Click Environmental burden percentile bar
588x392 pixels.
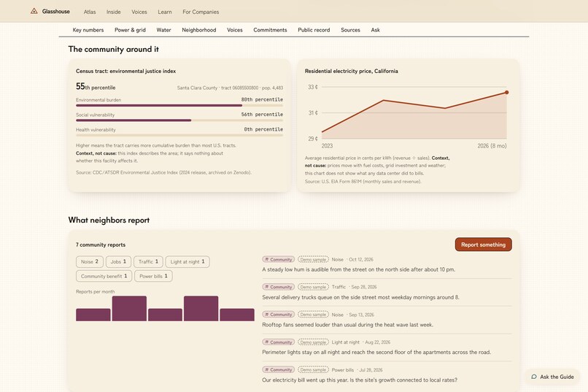(x=179, y=105)
